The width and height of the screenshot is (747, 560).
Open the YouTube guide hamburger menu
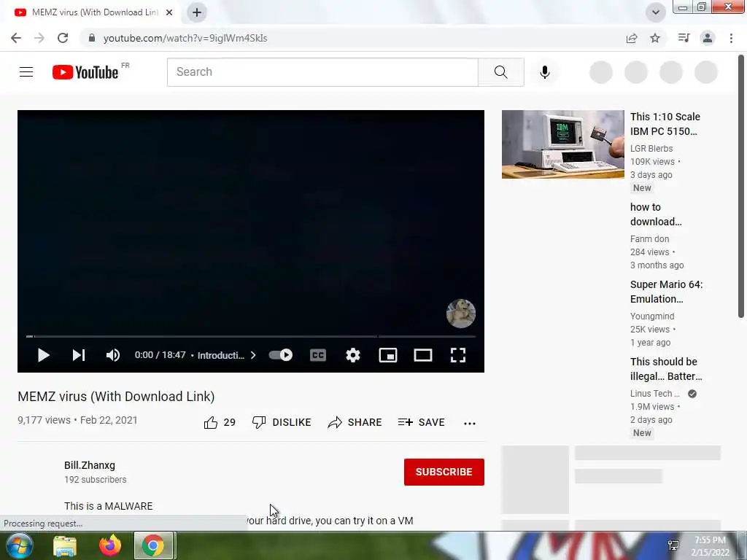[26, 72]
